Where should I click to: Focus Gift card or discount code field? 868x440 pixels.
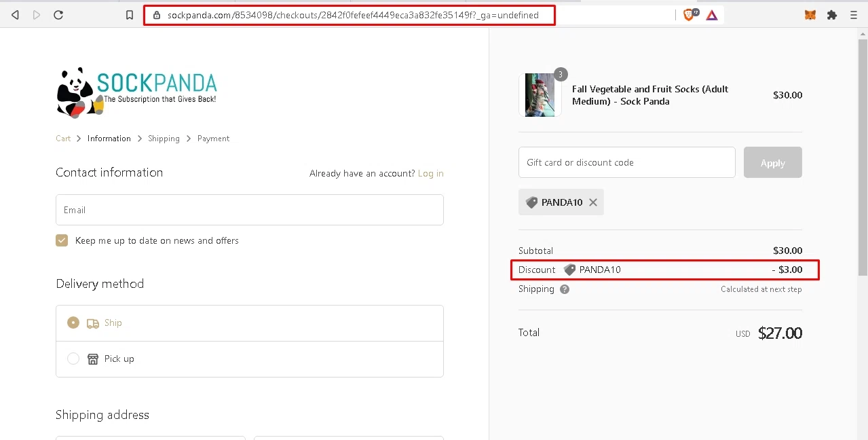tap(627, 162)
